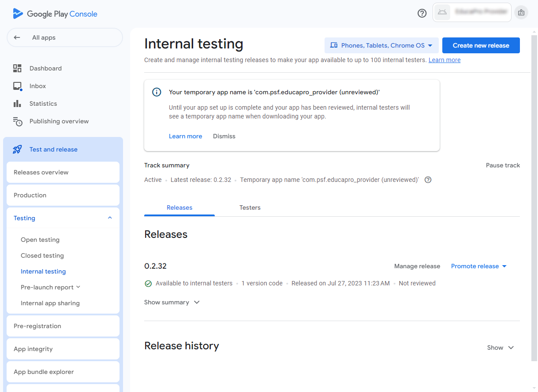Open App bundle explorer
The image size is (538, 392).
[63, 372]
